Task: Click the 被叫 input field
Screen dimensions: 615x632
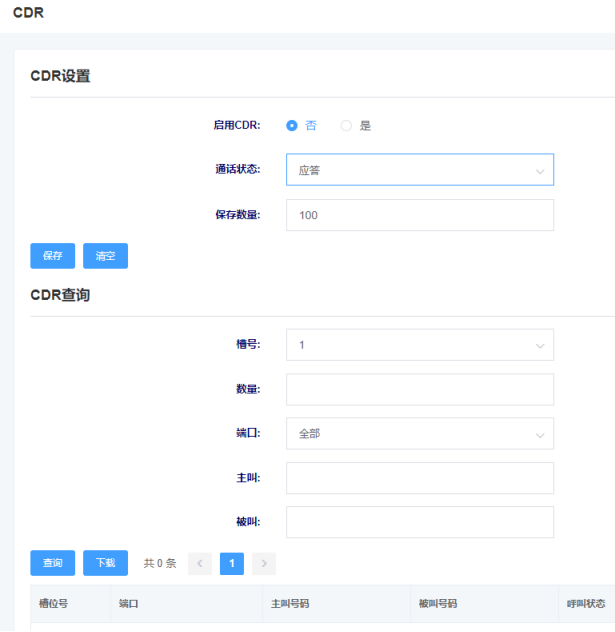Action: pyautogui.click(x=420, y=522)
